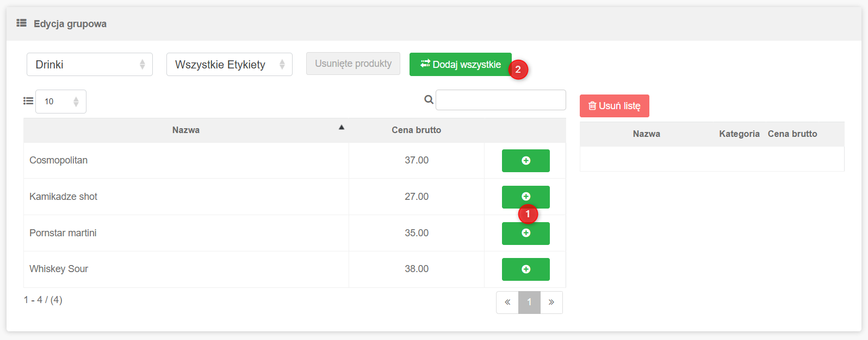This screenshot has width=868, height=340.
Task: Select page 1 in pagination
Action: [529, 303]
